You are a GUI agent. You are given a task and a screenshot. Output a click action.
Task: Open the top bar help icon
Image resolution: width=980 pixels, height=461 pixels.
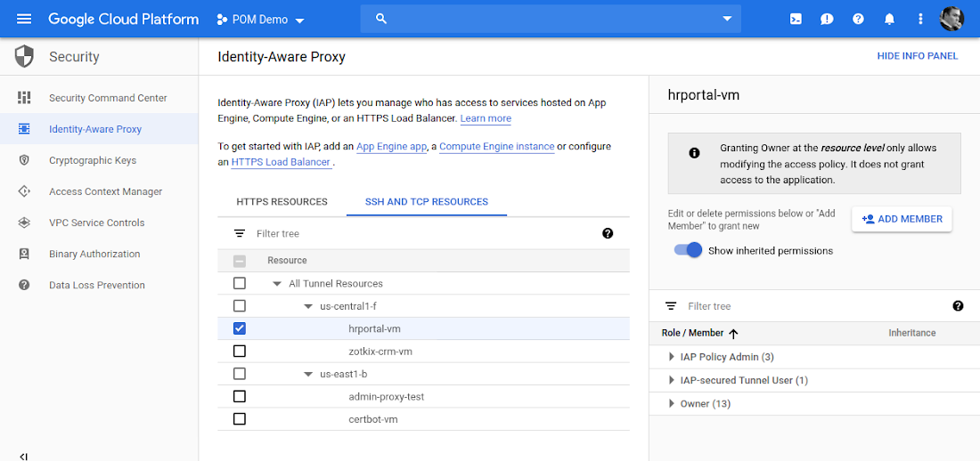point(858,19)
